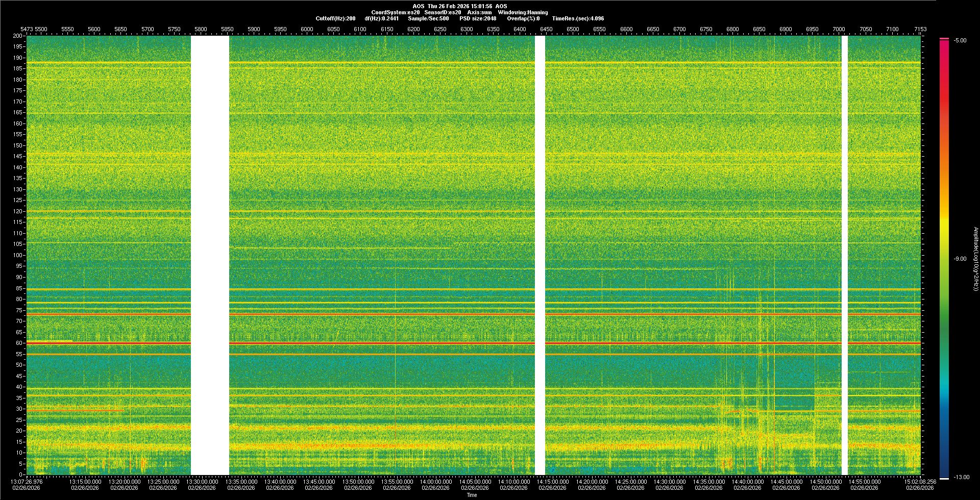The width and height of the screenshot is (980, 500).
Task: Click the Amplitude axis title beside colorbar
Action: click(x=975, y=259)
